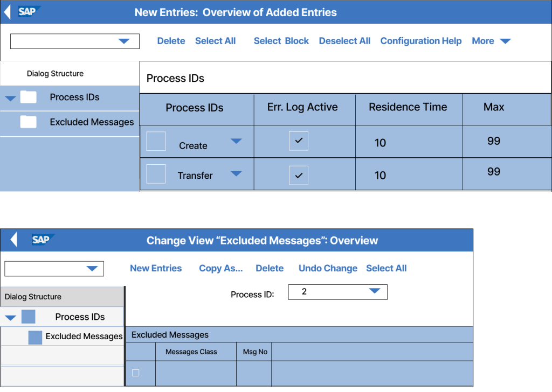Open the Create process ID dropdown
This screenshot has width=552, height=392.
point(236,141)
